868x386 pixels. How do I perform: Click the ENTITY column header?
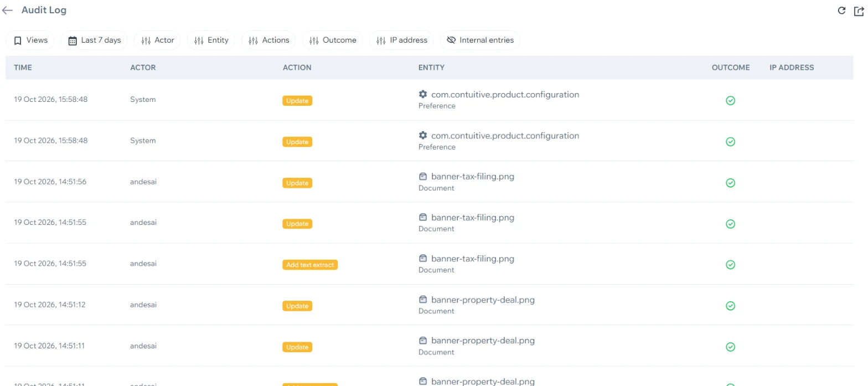click(431, 68)
